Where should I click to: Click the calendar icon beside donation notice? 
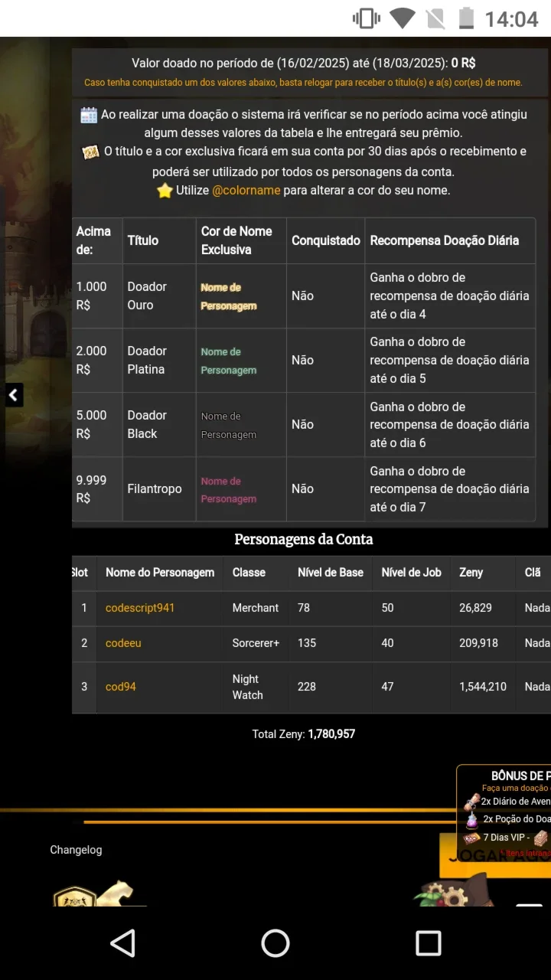point(89,115)
